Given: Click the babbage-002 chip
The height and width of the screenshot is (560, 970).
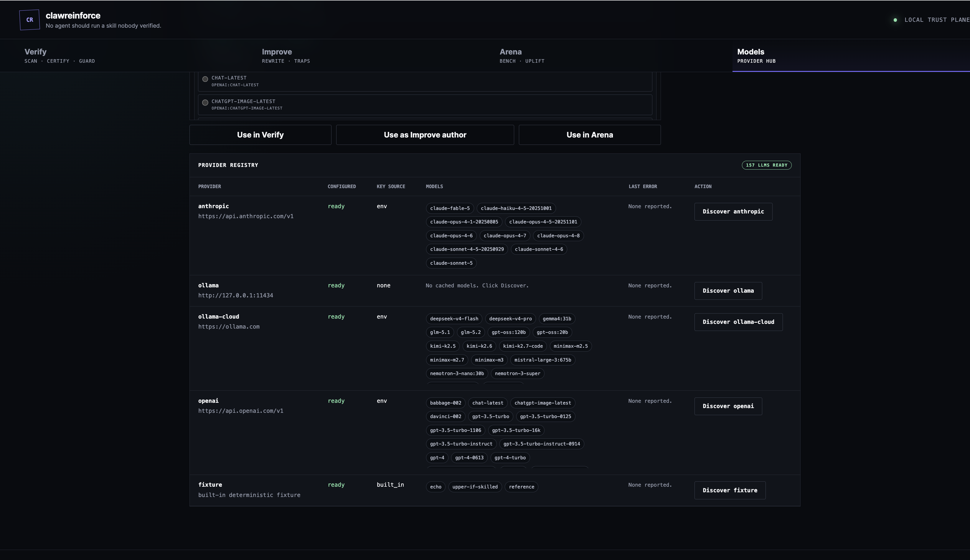Looking at the screenshot, I should pos(445,403).
